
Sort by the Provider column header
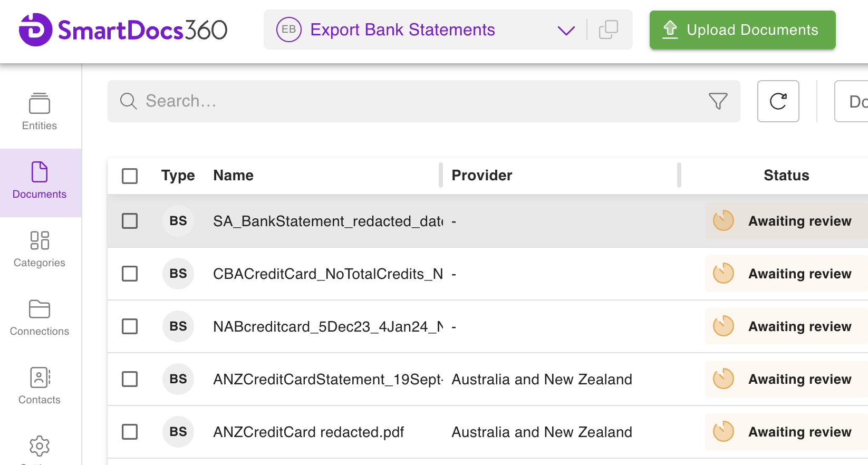pyautogui.click(x=481, y=176)
